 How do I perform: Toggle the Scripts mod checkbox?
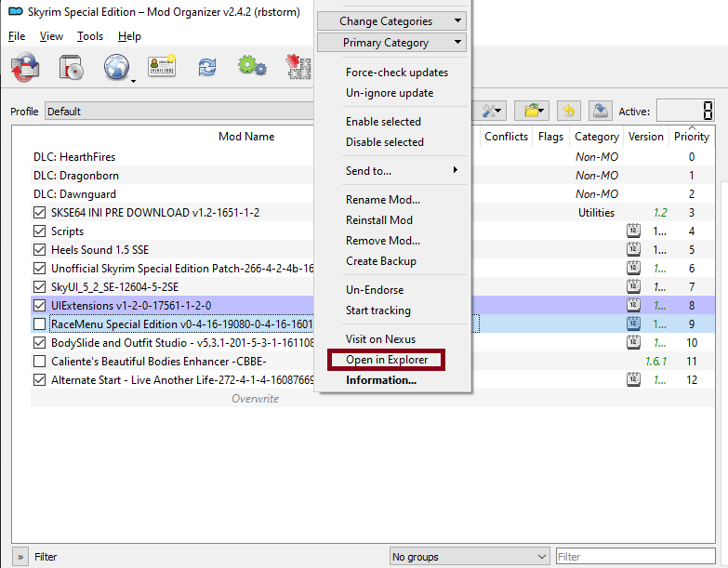(x=39, y=231)
